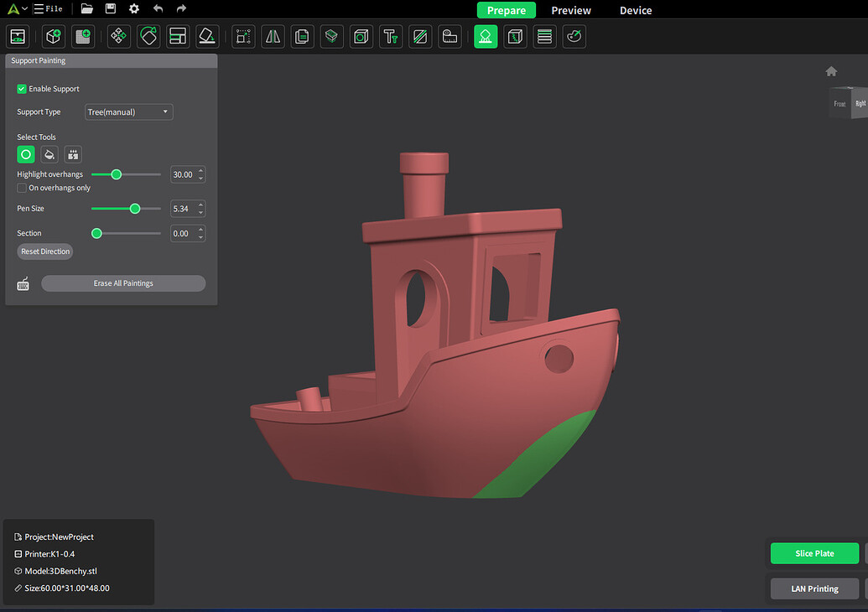Click the Slice Plate button

(x=813, y=553)
